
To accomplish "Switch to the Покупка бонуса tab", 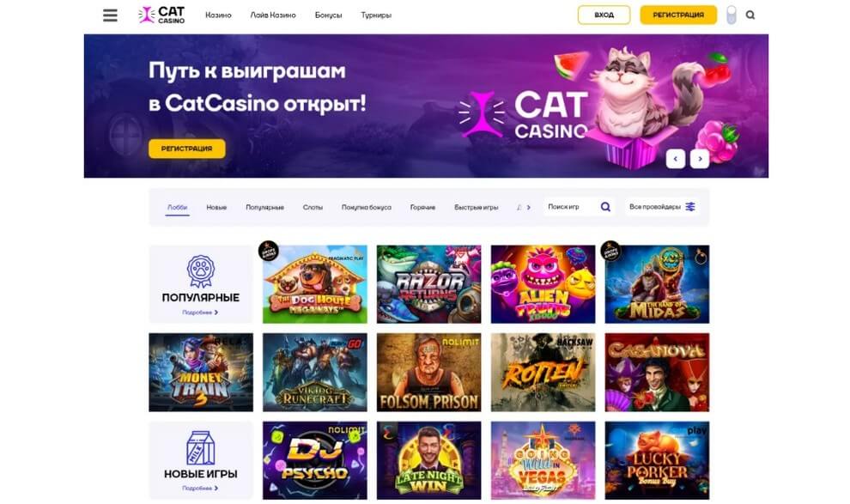I will pos(366,207).
